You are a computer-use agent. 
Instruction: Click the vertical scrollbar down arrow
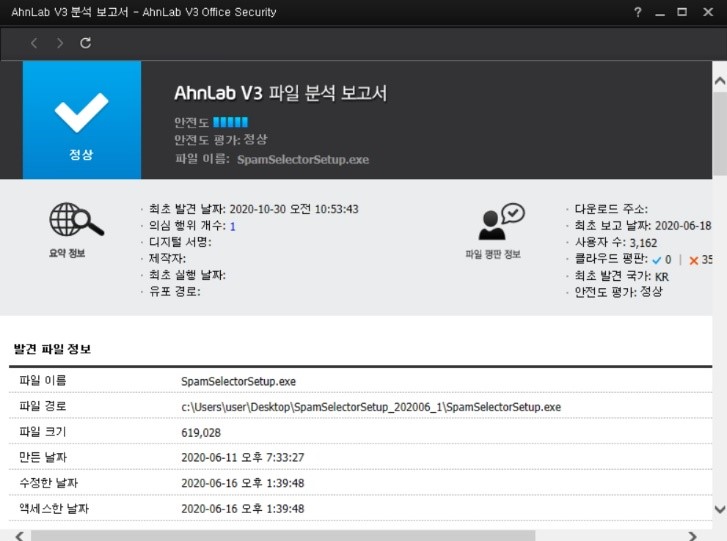click(x=720, y=509)
